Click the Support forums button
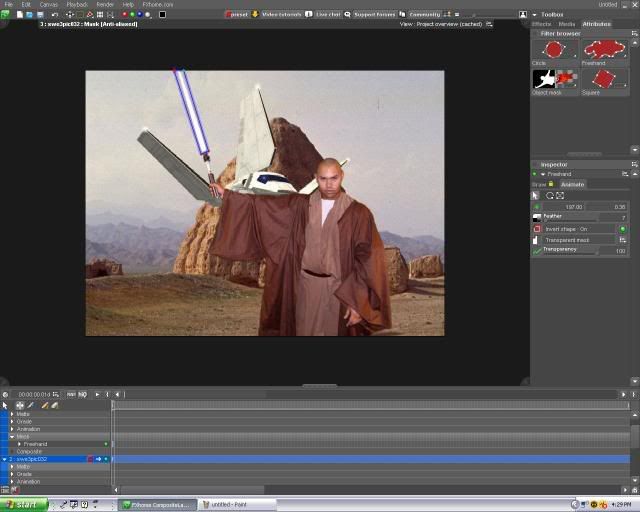Screen dimensions: 640x512 point(374,14)
